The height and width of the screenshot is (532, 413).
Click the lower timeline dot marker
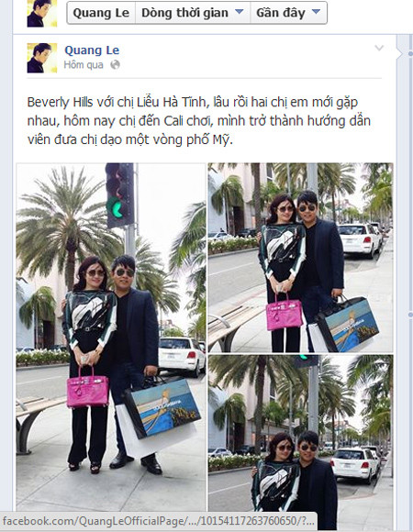coord(410,315)
